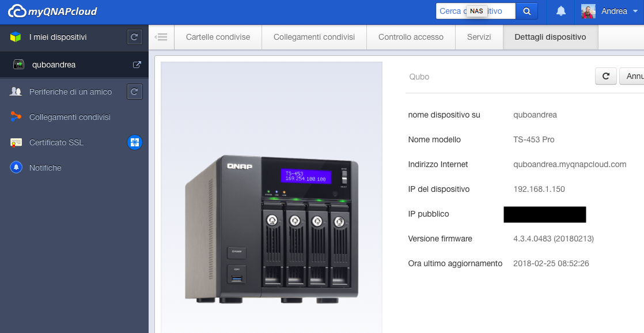Collapse the sidebar with the hamburger icon

161,37
